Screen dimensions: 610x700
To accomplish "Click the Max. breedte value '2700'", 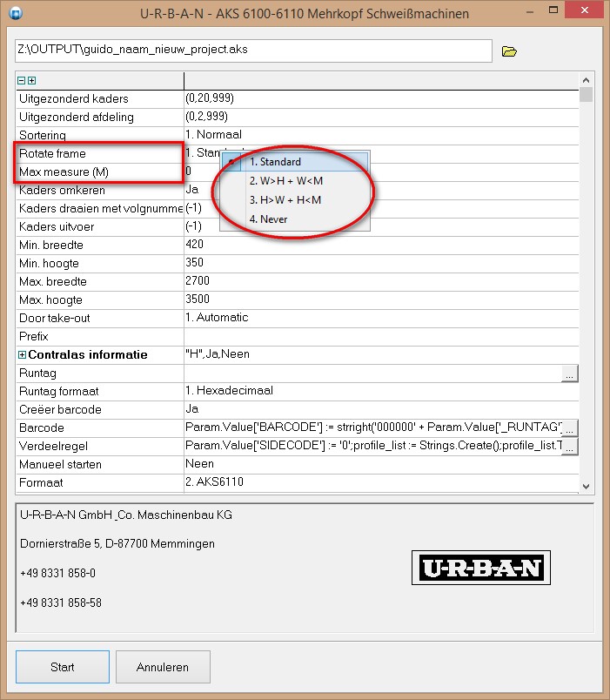I will (x=198, y=281).
